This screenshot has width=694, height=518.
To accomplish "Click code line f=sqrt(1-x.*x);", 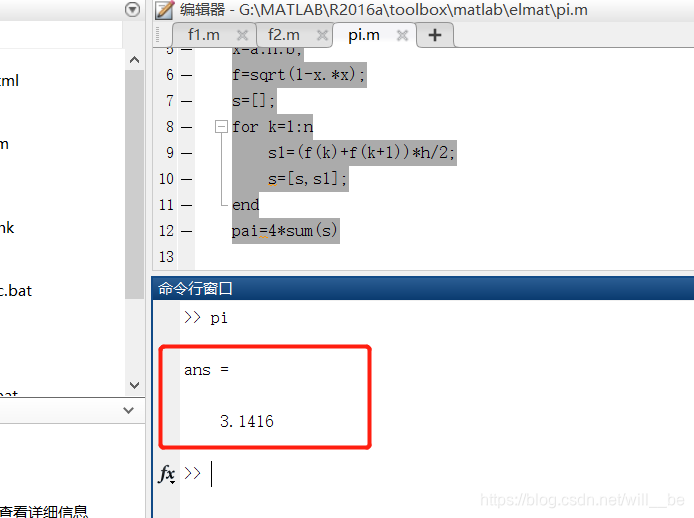I will 299,75.
